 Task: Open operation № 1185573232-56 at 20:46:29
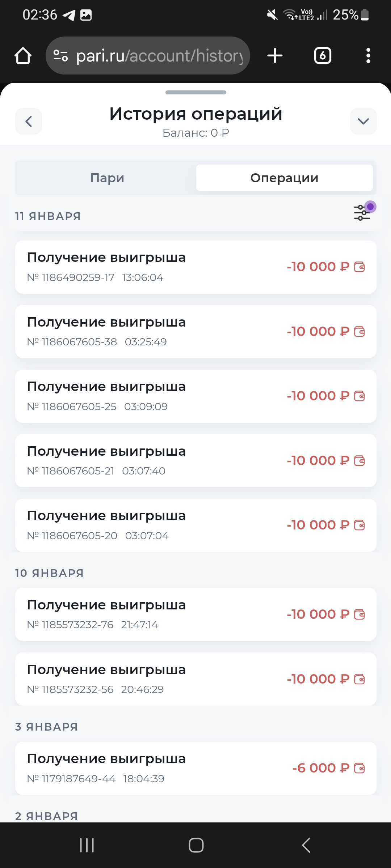click(195, 679)
